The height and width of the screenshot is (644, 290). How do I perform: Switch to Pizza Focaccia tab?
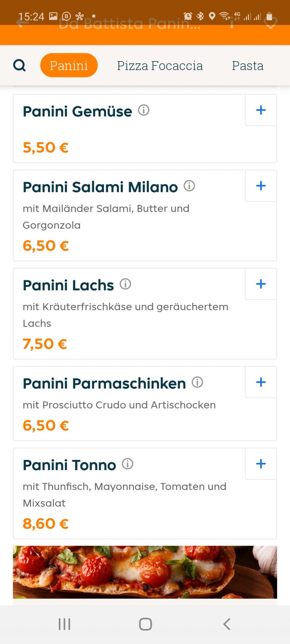pos(160,66)
